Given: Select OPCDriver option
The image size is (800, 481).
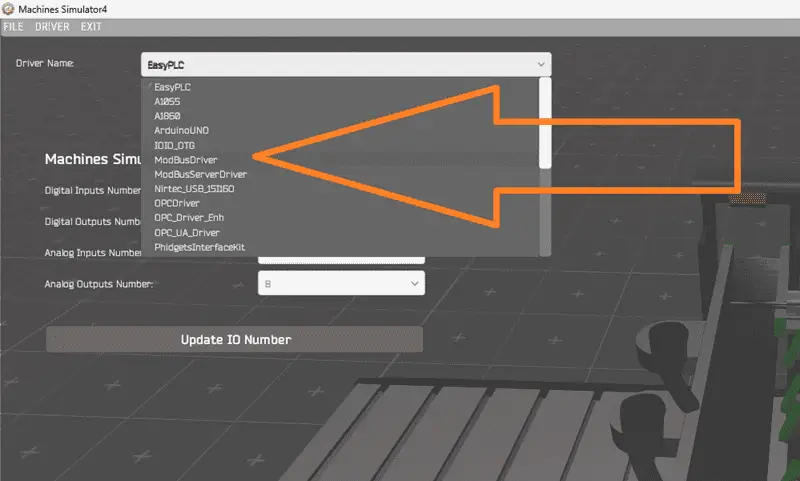Looking at the screenshot, I should coord(177,203).
